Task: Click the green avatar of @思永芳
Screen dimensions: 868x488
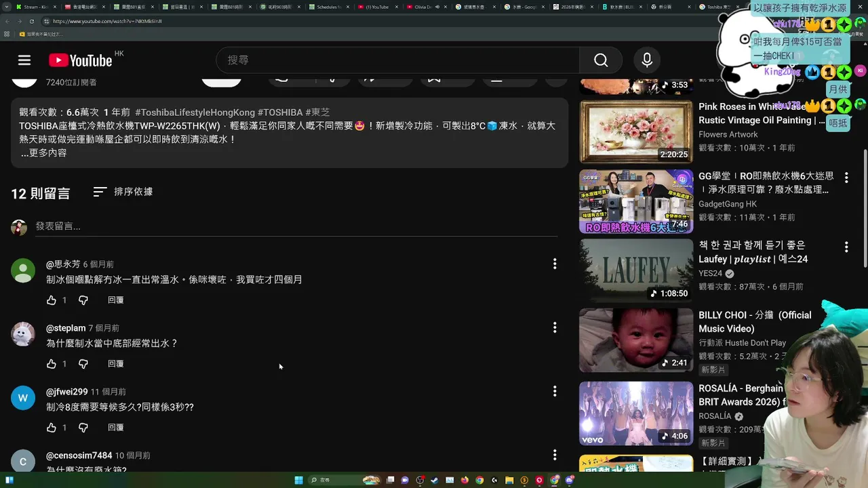Action: (x=23, y=270)
